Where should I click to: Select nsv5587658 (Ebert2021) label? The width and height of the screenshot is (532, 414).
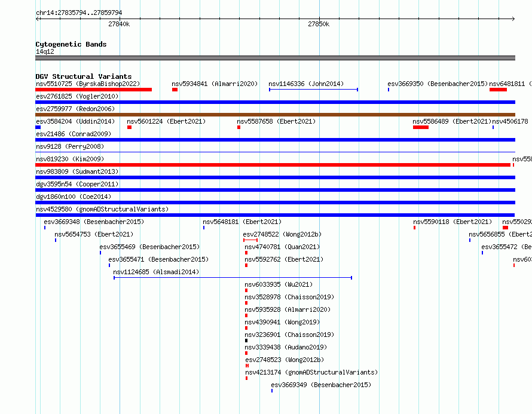(276, 121)
